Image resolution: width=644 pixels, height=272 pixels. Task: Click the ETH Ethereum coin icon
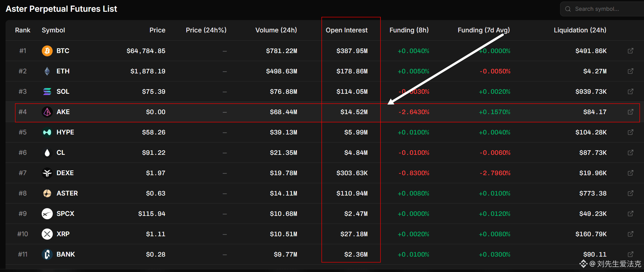47,71
